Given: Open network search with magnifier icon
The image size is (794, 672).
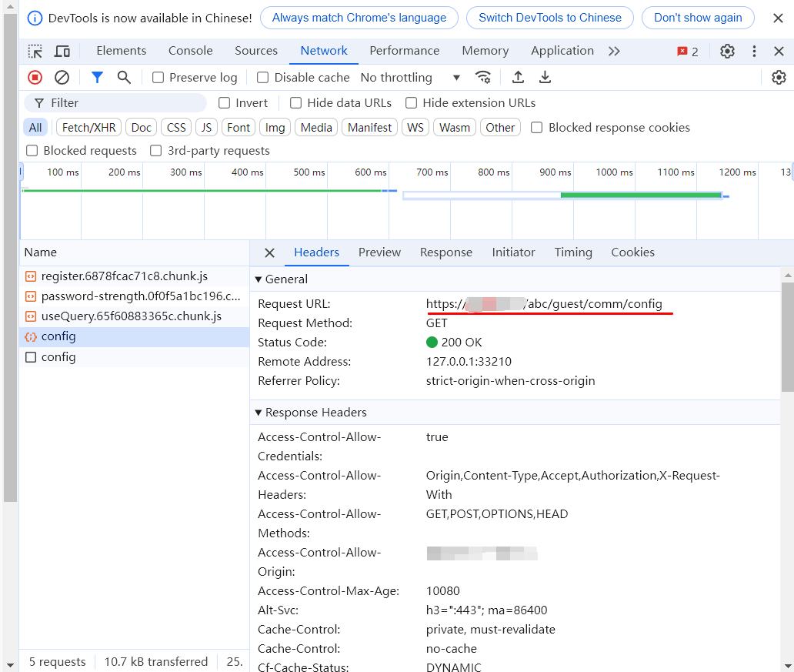Looking at the screenshot, I should point(123,77).
